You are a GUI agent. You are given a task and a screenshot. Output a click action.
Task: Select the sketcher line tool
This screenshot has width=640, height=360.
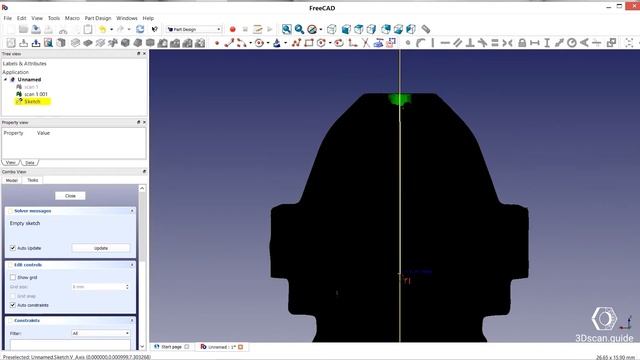(229, 42)
